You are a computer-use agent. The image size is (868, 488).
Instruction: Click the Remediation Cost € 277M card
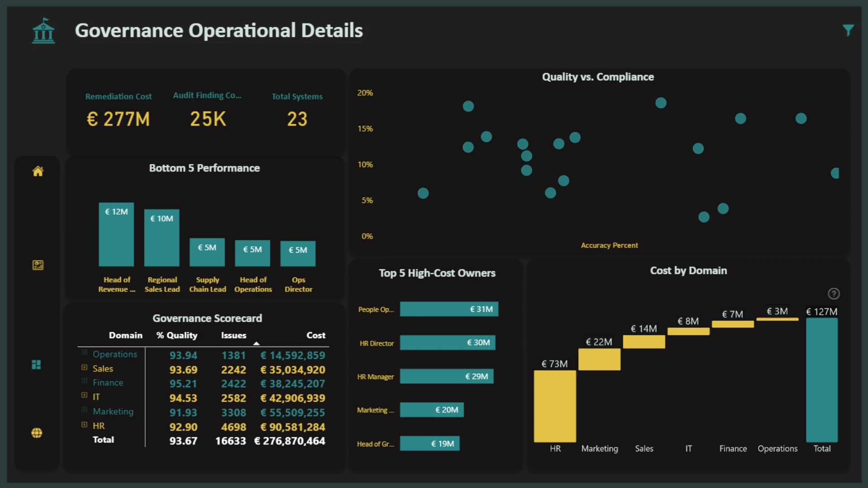[118, 111]
